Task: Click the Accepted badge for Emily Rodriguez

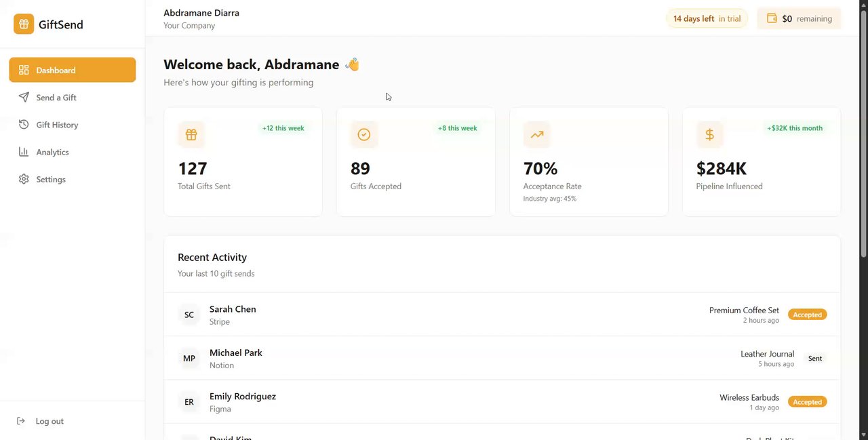Action: point(807,402)
